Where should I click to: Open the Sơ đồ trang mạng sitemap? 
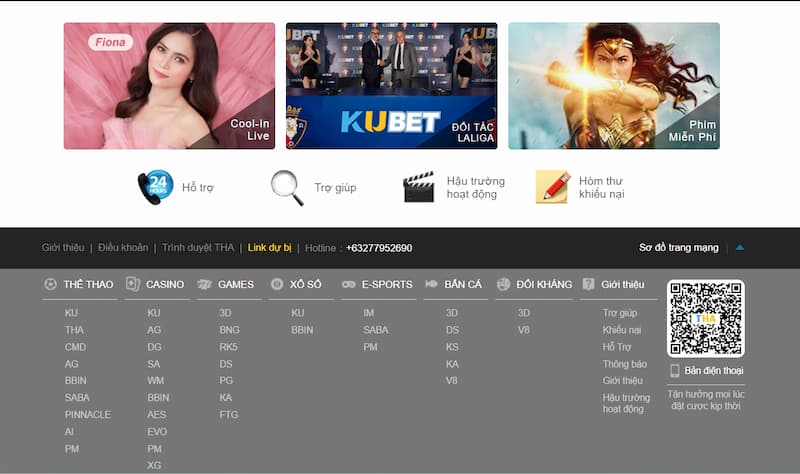tap(678, 247)
